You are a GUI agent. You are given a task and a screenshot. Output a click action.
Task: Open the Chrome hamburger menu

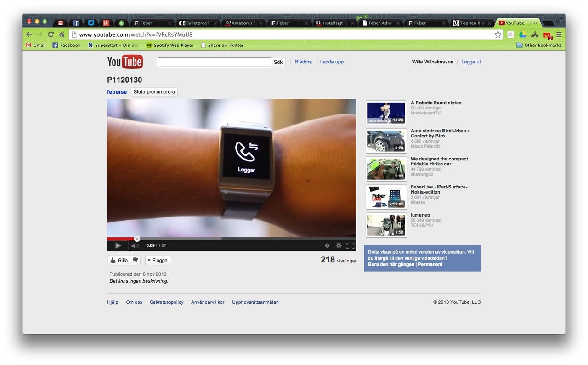pyautogui.click(x=559, y=34)
